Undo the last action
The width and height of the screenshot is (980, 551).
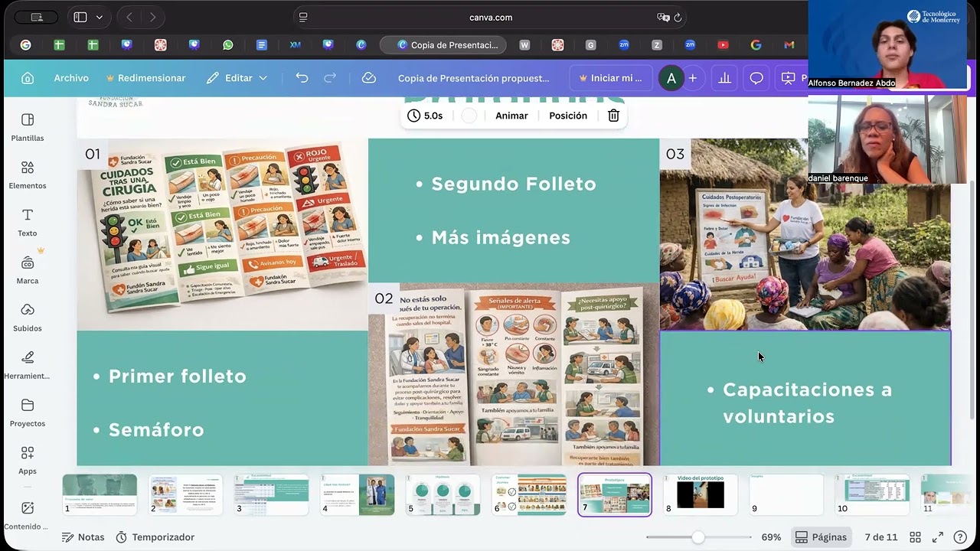tap(302, 78)
